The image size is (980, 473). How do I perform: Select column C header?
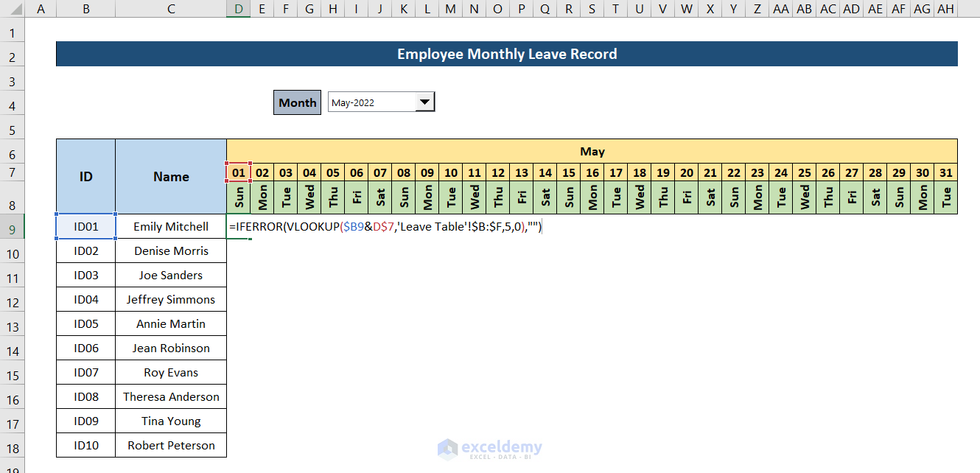pos(171,9)
